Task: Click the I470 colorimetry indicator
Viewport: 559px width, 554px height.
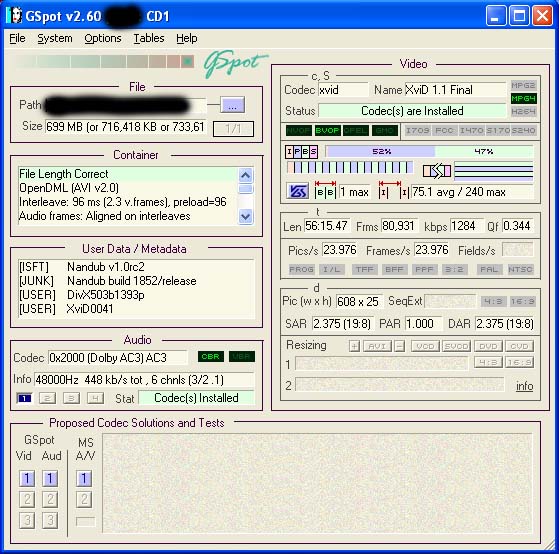Action: click(x=472, y=130)
